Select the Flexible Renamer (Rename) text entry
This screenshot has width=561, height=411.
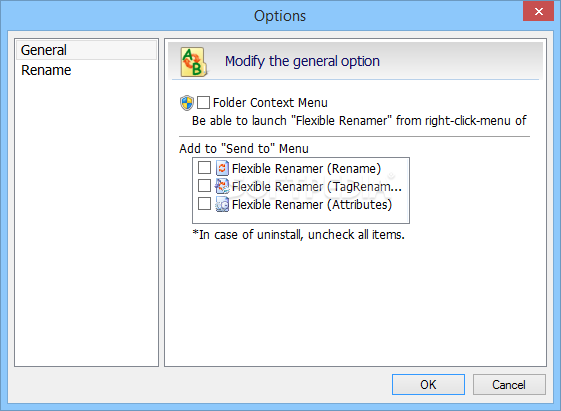coord(306,168)
